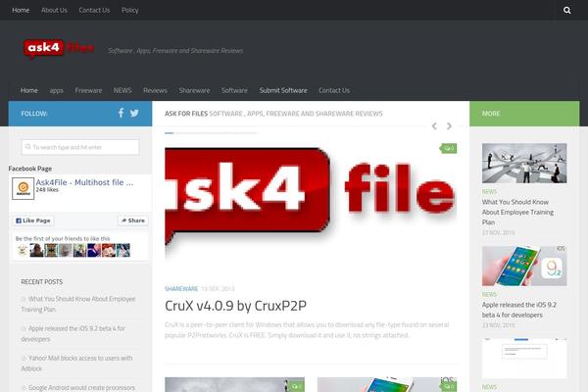Open About Us in top bar
This screenshot has height=392, width=588.
(x=54, y=10)
